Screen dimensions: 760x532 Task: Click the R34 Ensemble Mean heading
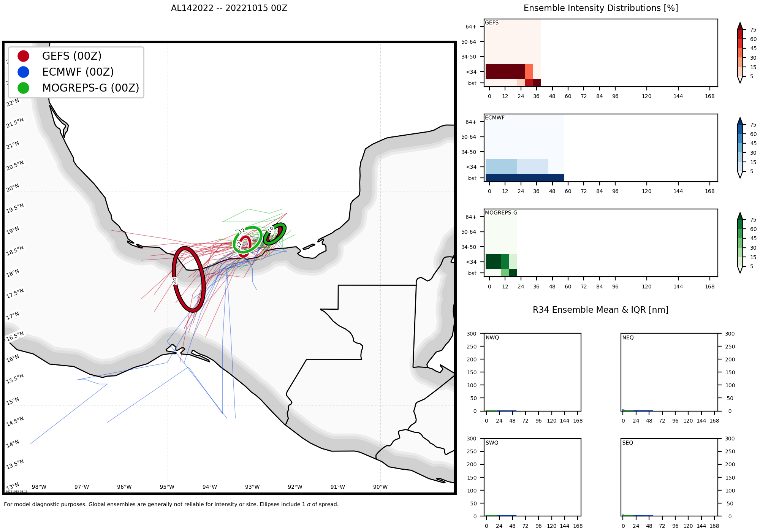(600, 310)
